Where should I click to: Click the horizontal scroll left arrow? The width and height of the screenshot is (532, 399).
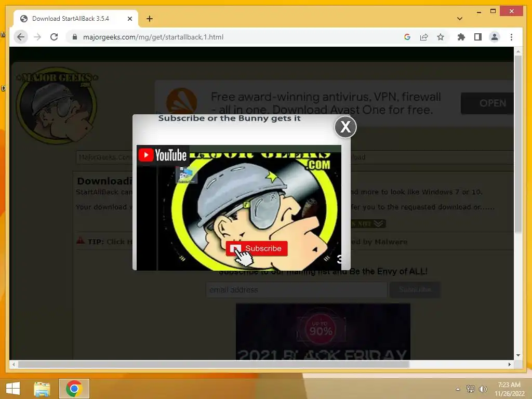(14, 364)
